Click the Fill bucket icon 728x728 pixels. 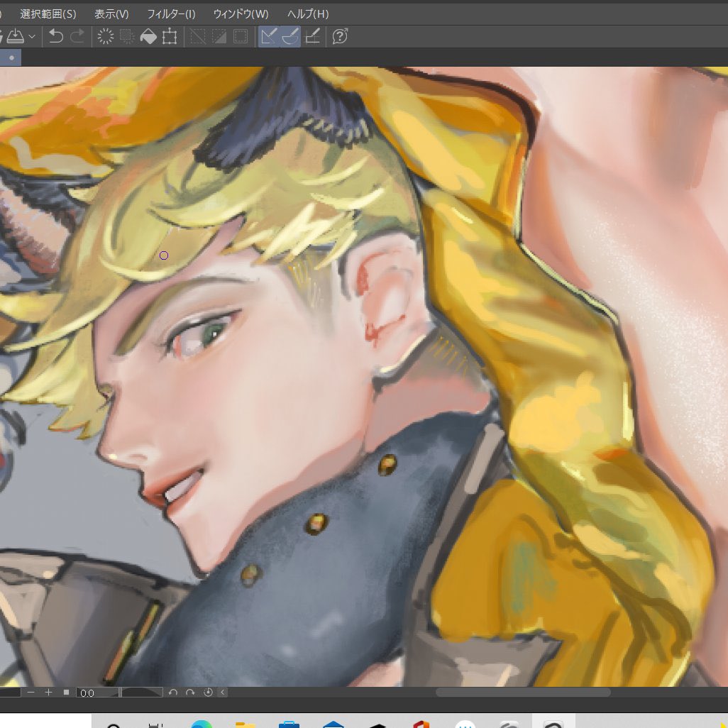tap(148, 36)
